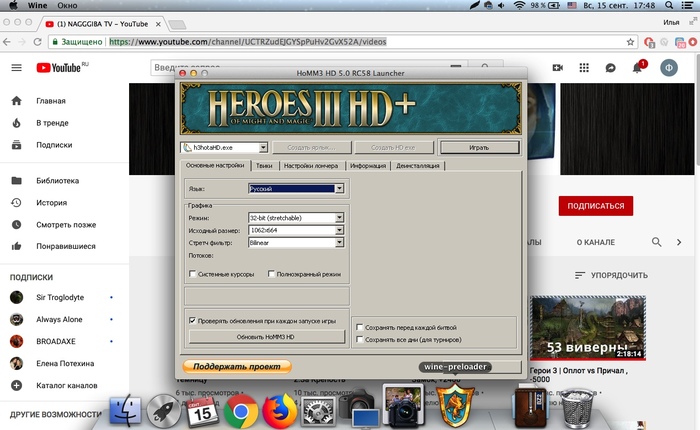Open Spotlight search in menu bar
Screen dimensions: 700x430
pyautogui.click(x=669, y=5)
